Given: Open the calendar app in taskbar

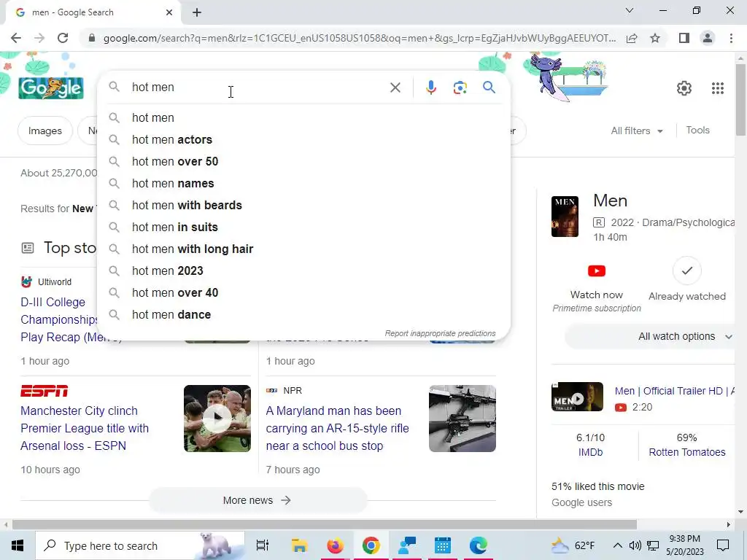Looking at the screenshot, I should tap(443, 545).
